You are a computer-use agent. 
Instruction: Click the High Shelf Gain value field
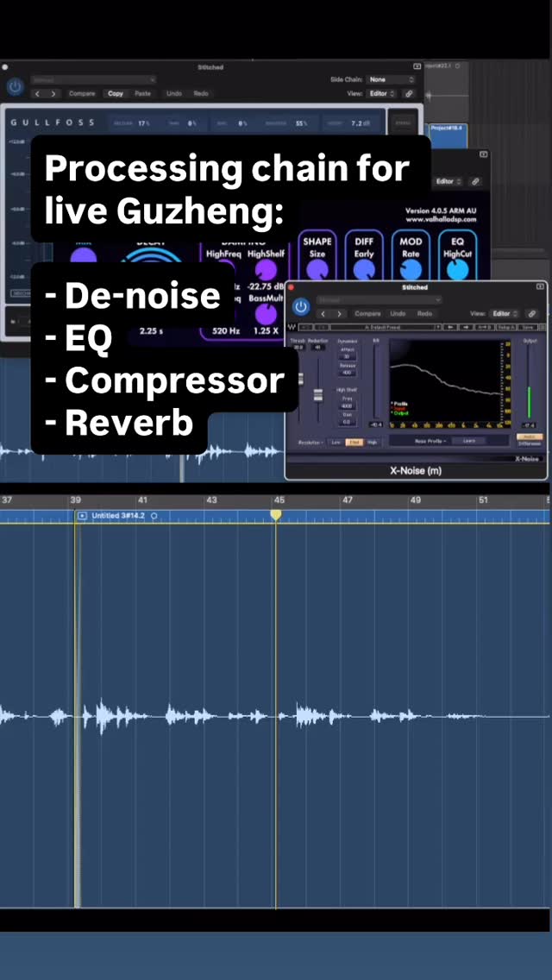[x=347, y=422]
